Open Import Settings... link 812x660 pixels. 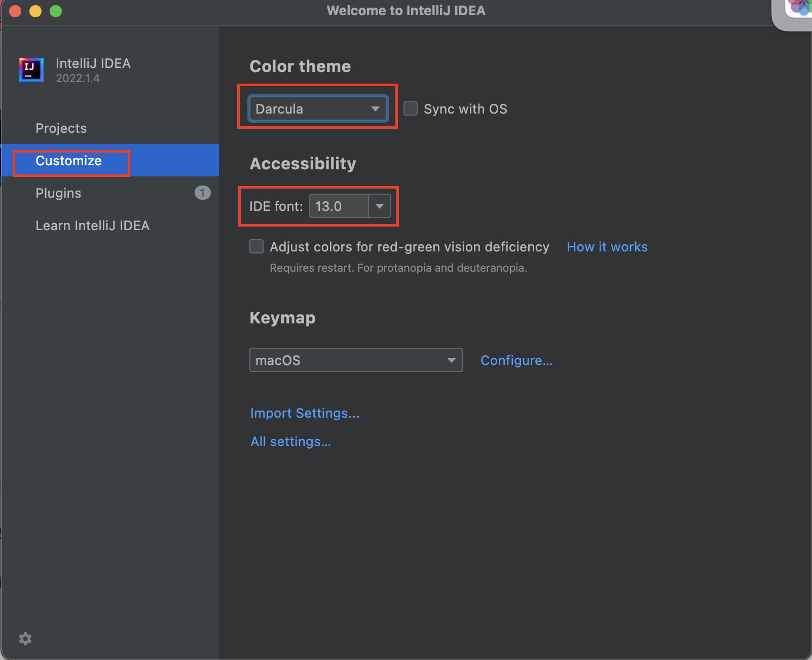(305, 413)
